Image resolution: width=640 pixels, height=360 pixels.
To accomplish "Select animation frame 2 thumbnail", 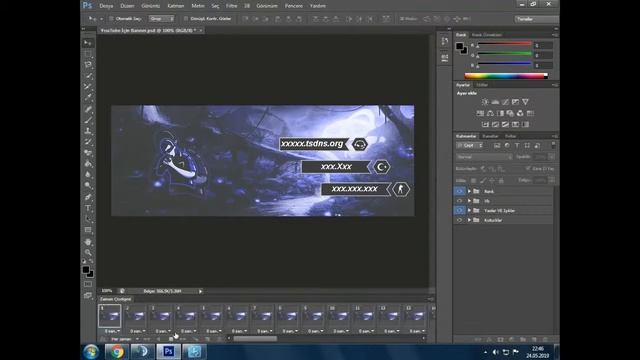I will click(136, 316).
